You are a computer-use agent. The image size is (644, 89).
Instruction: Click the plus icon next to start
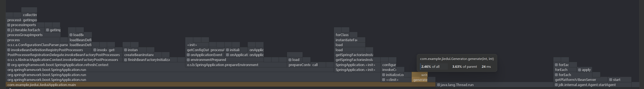click(611, 80)
